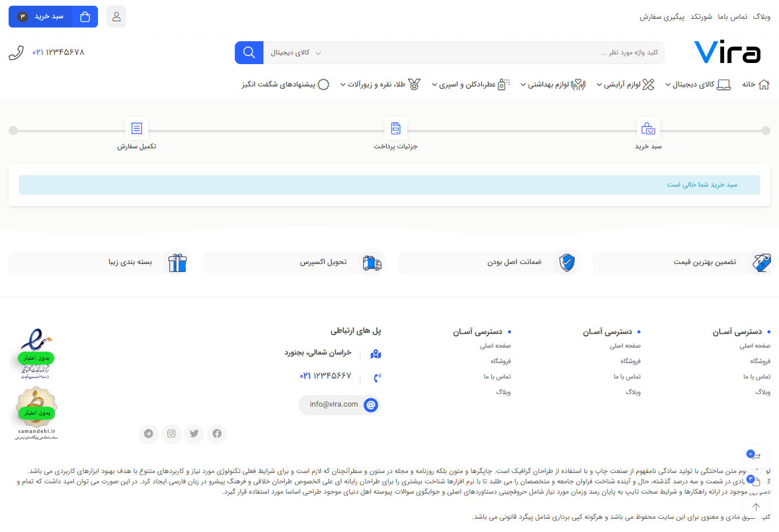This screenshot has width=779, height=532.
Task: Click 'پیگیری سفارش' link in the top bar
Action: (x=662, y=17)
